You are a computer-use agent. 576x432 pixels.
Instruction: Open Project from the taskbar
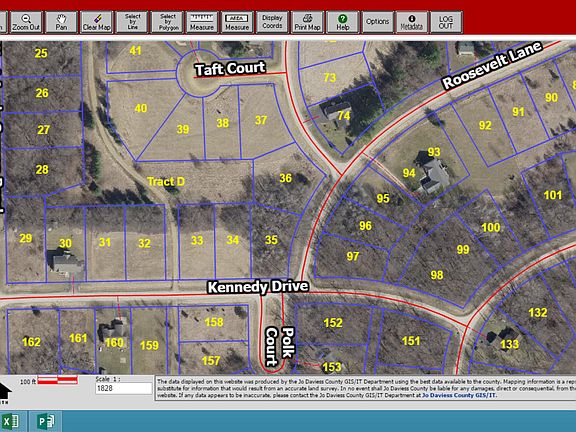point(46,421)
